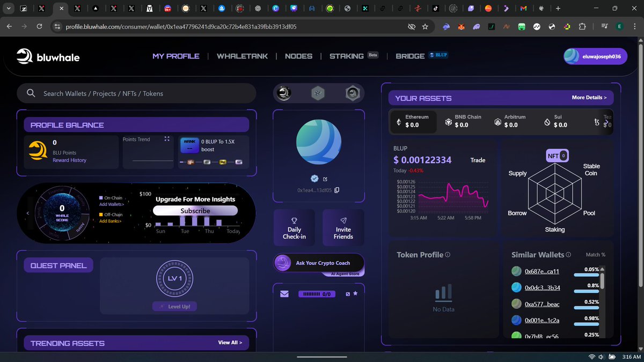Click the yellow BLU Points whale icon
Viewport: 644px width, 362px height.
pos(38,151)
